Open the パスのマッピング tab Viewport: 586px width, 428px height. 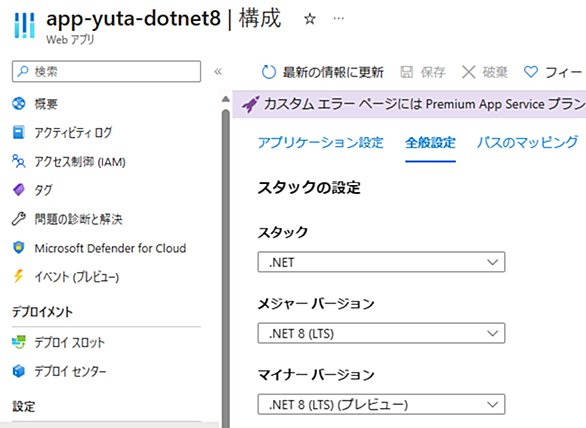point(527,142)
